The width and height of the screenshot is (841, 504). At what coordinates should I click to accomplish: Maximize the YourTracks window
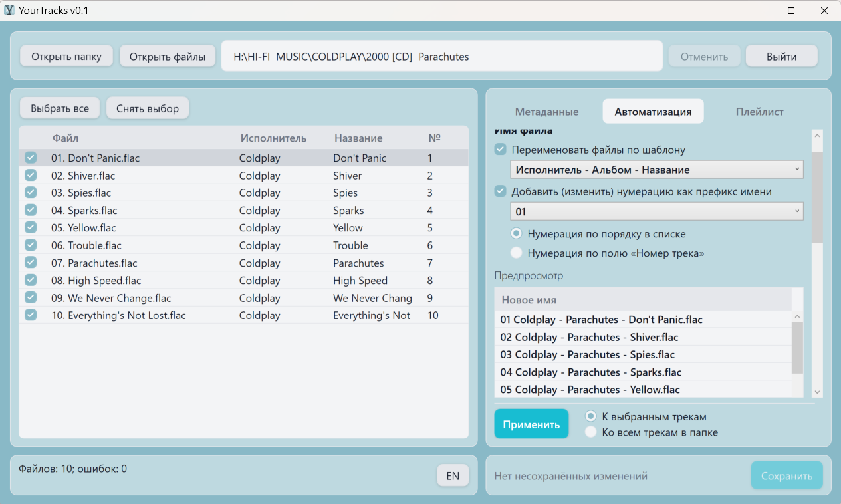point(791,10)
